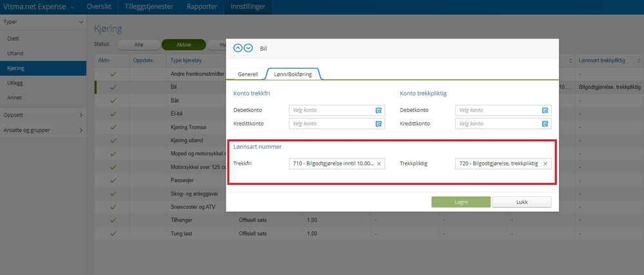This screenshot has width=644, height=275.
Task: Select Annet in sidebar
Action: (43, 98)
